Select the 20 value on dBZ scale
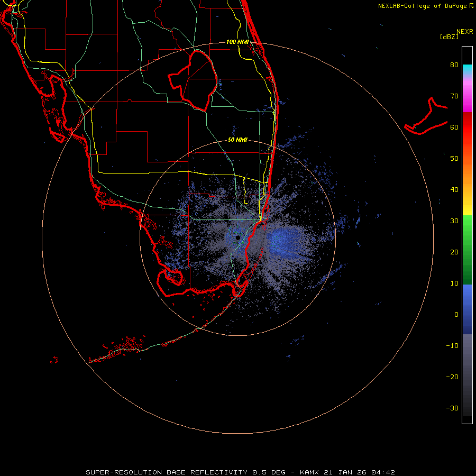476x476 pixels. 454,252
